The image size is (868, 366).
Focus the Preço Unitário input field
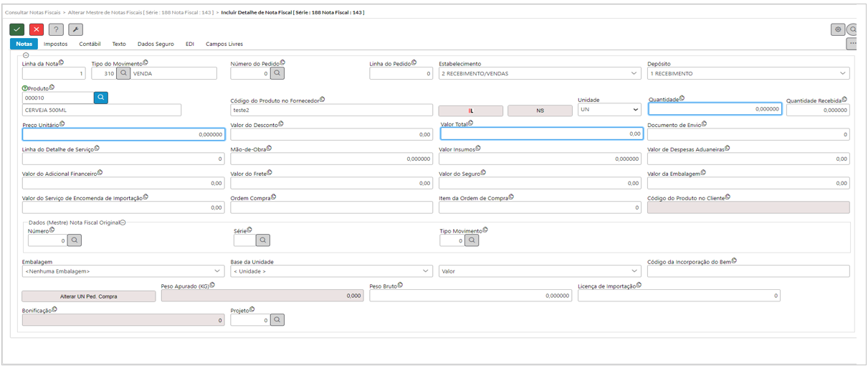123,134
